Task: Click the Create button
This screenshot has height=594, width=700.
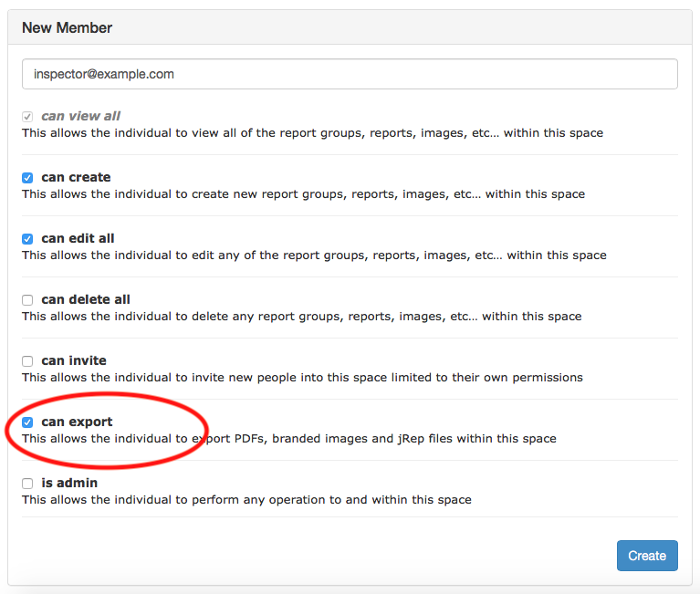Action: tap(647, 555)
